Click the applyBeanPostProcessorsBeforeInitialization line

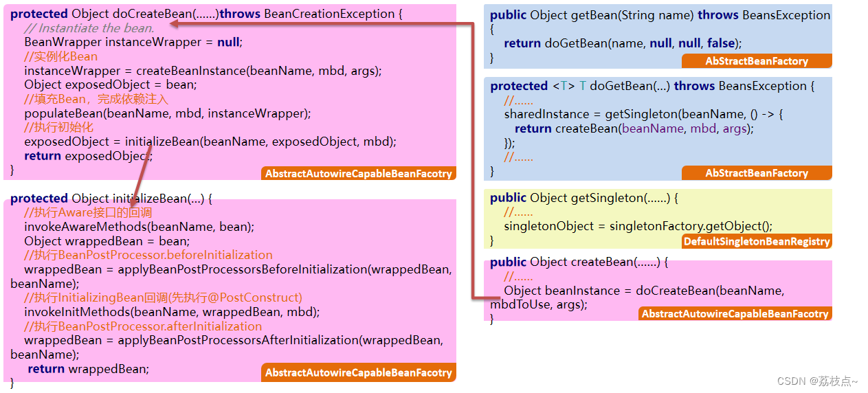point(238,269)
